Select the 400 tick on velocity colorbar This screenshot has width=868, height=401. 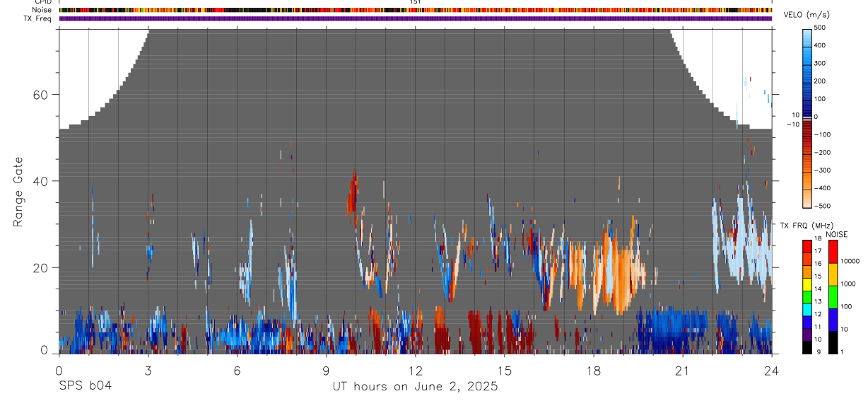click(x=820, y=45)
